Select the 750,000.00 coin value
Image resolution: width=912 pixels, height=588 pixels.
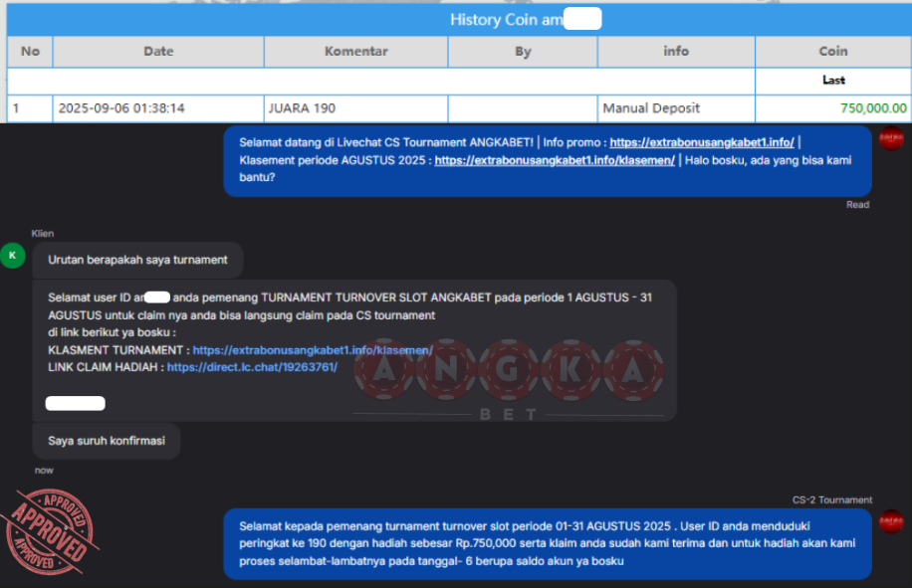pos(873,108)
